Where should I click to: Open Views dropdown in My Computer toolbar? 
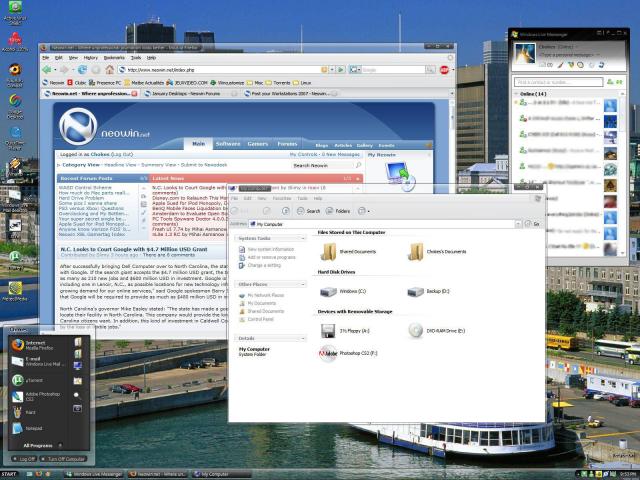click(x=364, y=211)
